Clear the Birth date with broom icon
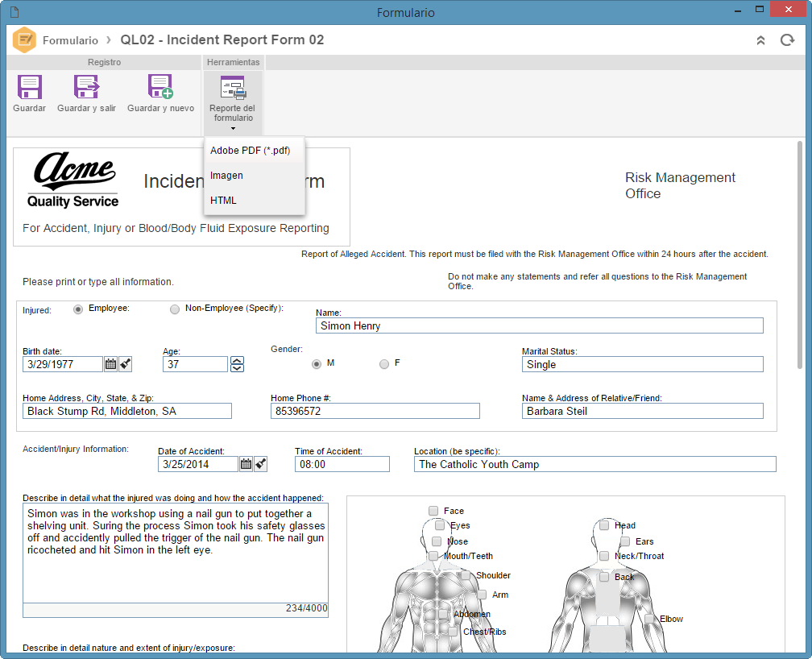 point(126,364)
